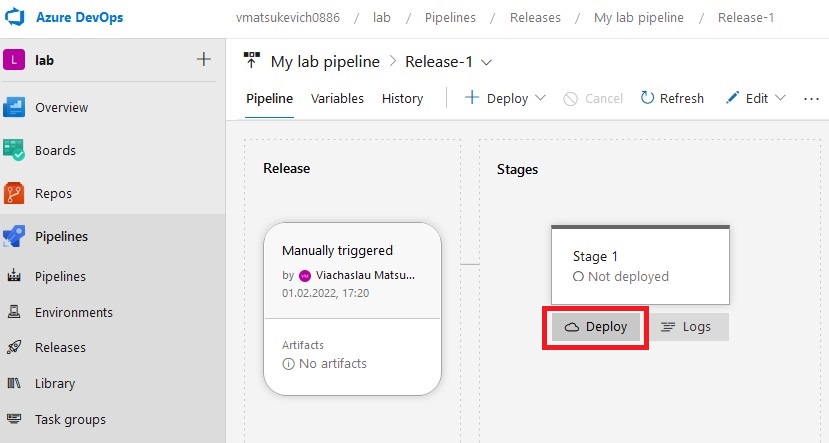Open the more options ellipsis menu
829x443 pixels.
811,98
